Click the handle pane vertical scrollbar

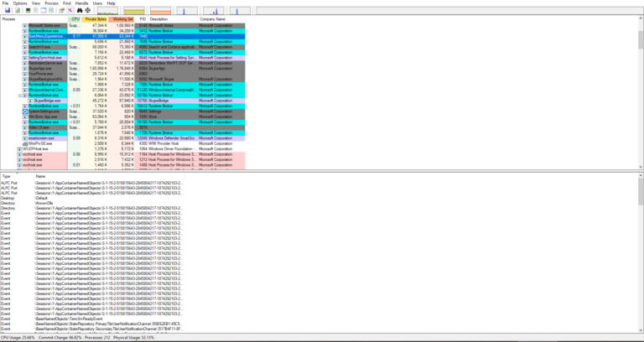click(641, 253)
